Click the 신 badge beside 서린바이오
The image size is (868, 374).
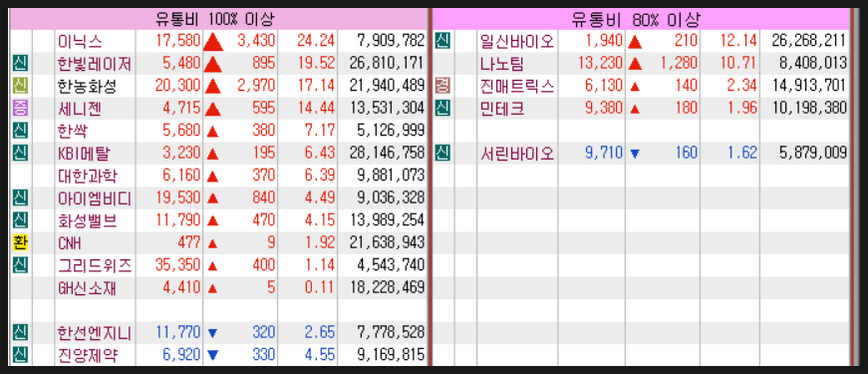point(442,153)
